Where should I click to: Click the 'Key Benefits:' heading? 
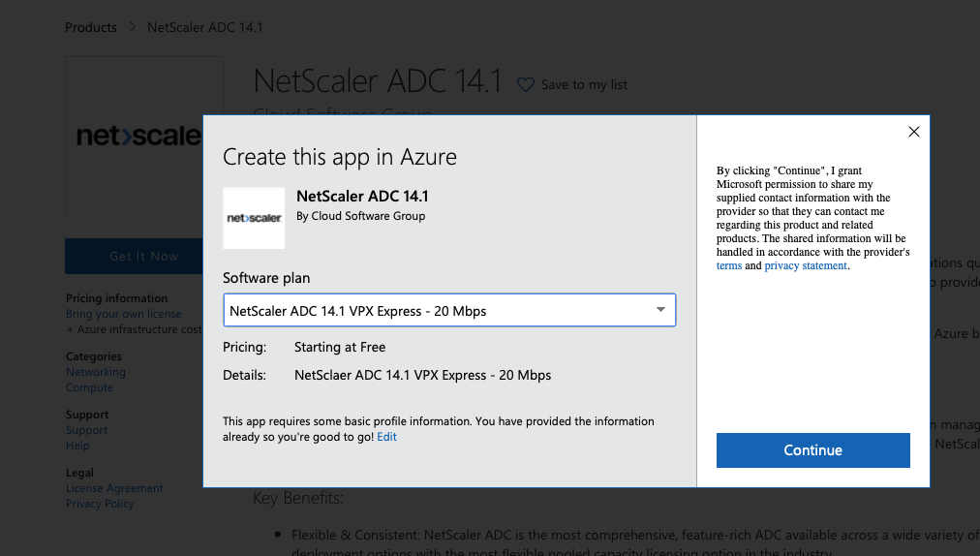pos(298,498)
